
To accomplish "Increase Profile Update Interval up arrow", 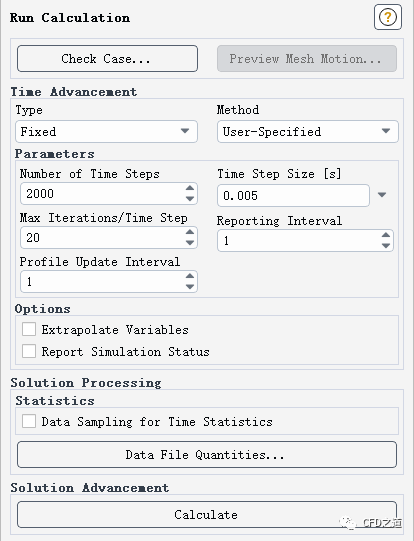I will click(x=190, y=276).
